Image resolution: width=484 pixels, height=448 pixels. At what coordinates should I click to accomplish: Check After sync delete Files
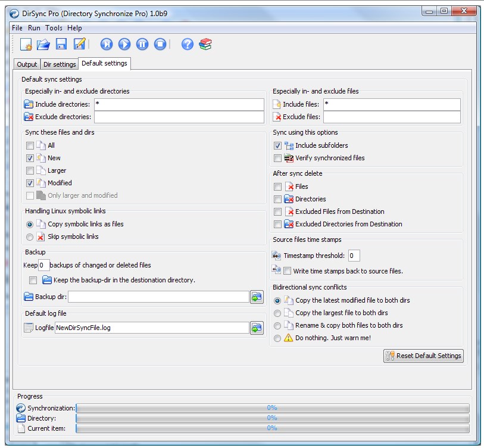pyautogui.click(x=277, y=186)
